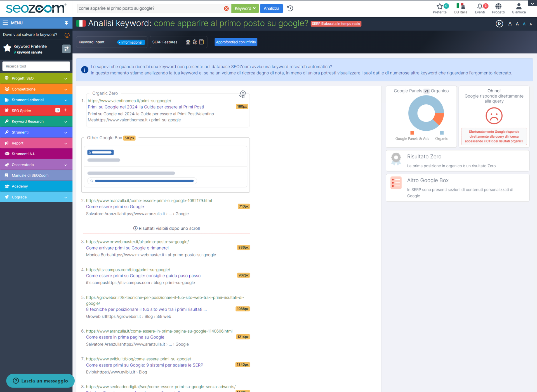This screenshot has width=537, height=392.
Task: Click the history/recent searches icon
Action: 291,8
